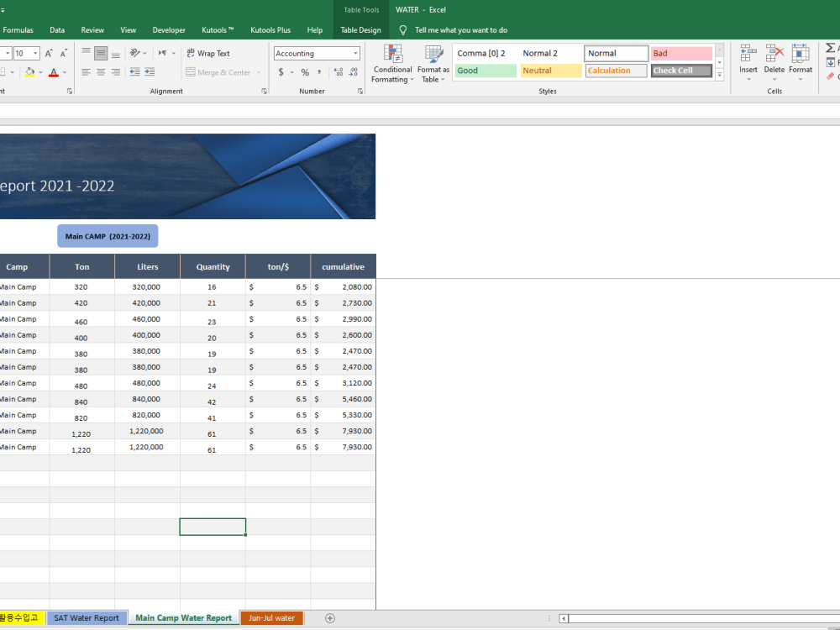The image size is (840, 630).
Task: Apply the Bad cell style
Action: (681, 53)
